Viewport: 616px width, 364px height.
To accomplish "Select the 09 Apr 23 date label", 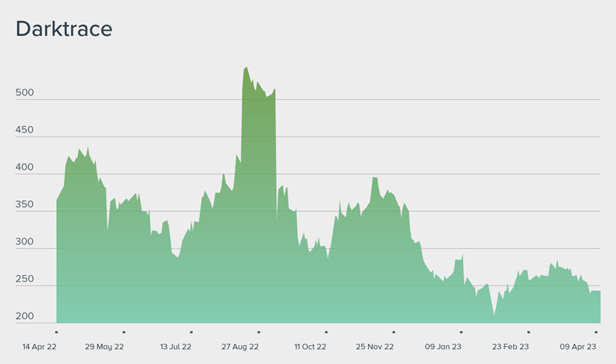I will (x=578, y=346).
